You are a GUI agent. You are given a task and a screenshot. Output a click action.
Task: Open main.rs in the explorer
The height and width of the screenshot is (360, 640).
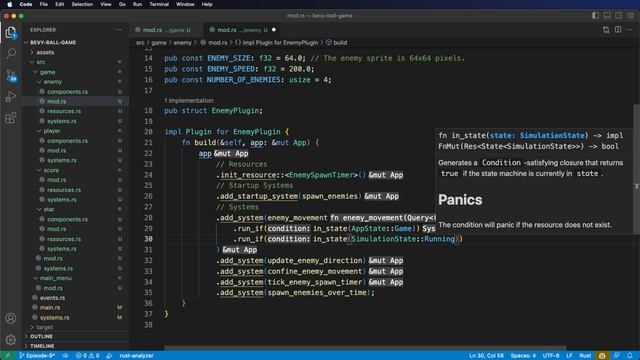50,307
